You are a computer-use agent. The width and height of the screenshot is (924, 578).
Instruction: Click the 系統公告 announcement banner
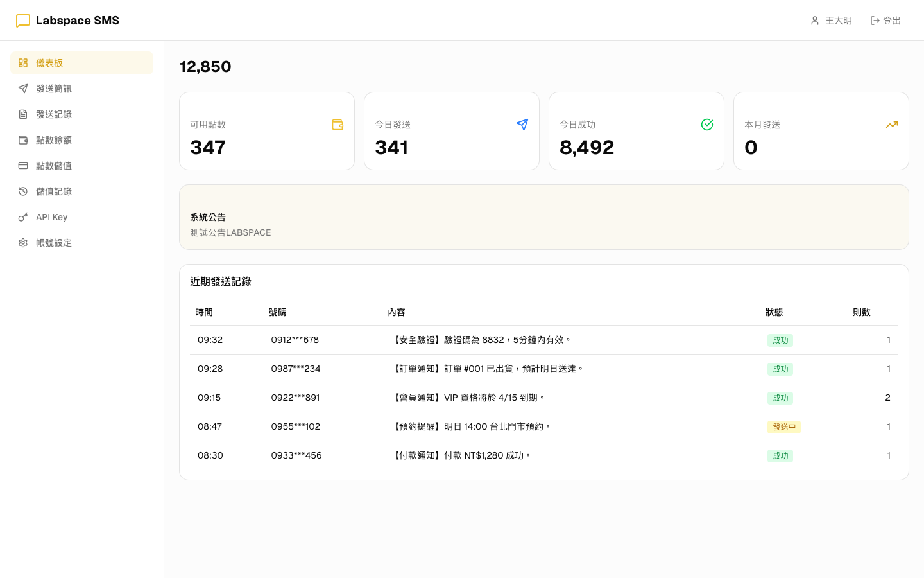pos(543,217)
